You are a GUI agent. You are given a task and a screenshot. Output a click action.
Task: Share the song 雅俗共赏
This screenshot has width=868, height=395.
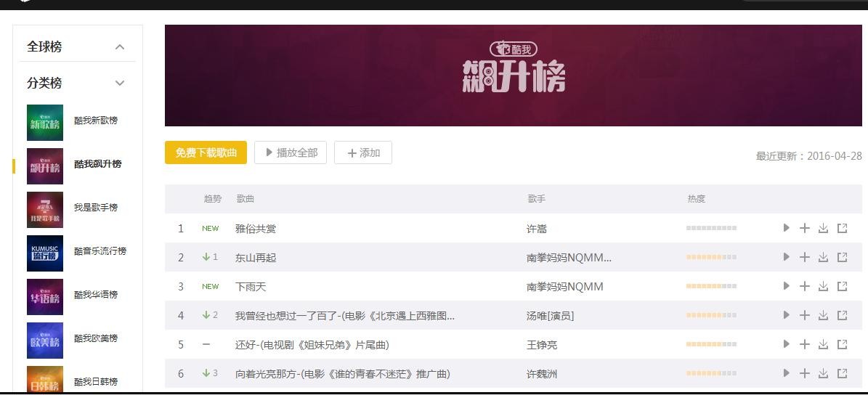[x=842, y=228]
